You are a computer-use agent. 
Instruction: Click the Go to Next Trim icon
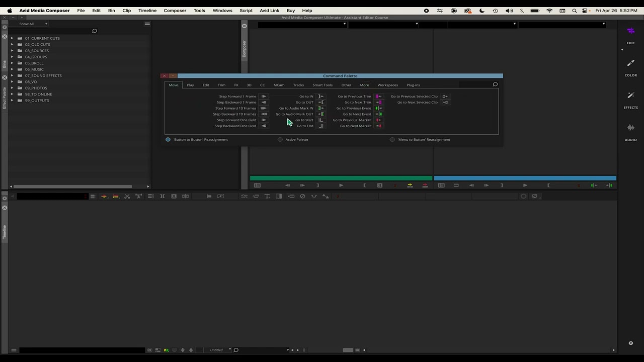[378, 102]
